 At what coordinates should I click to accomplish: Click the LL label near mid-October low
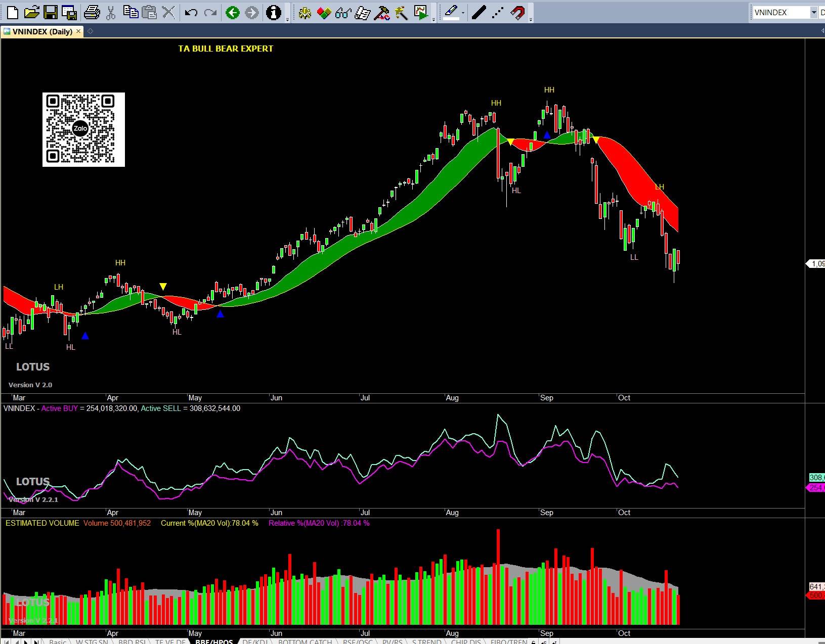634,257
